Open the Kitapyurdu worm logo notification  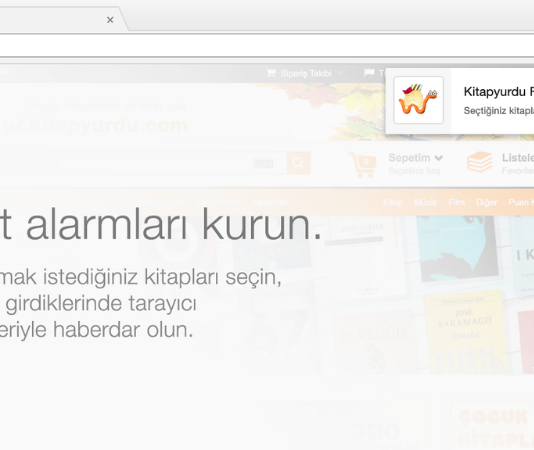click(419, 100)
